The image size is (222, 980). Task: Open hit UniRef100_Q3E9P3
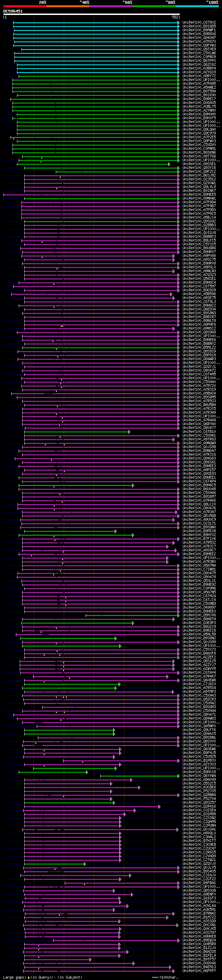(199, 623)
